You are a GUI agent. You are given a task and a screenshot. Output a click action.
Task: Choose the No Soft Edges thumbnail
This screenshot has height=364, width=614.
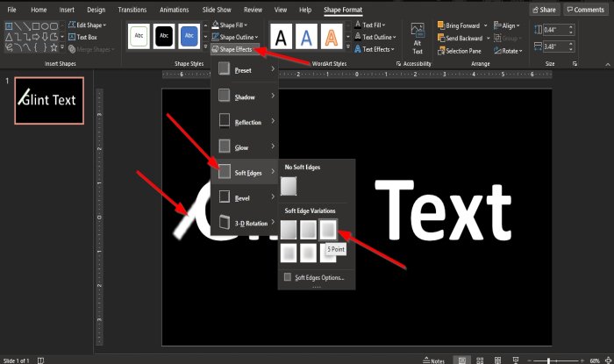(289, 186)
